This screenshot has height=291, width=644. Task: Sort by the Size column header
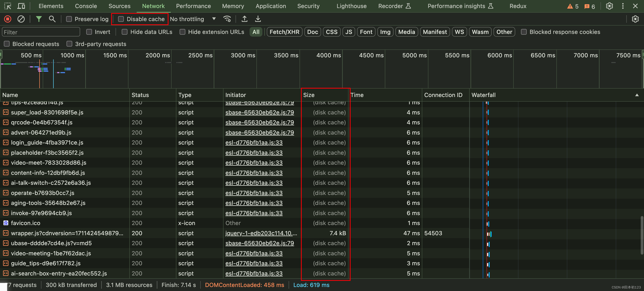[x=325, y=95]
